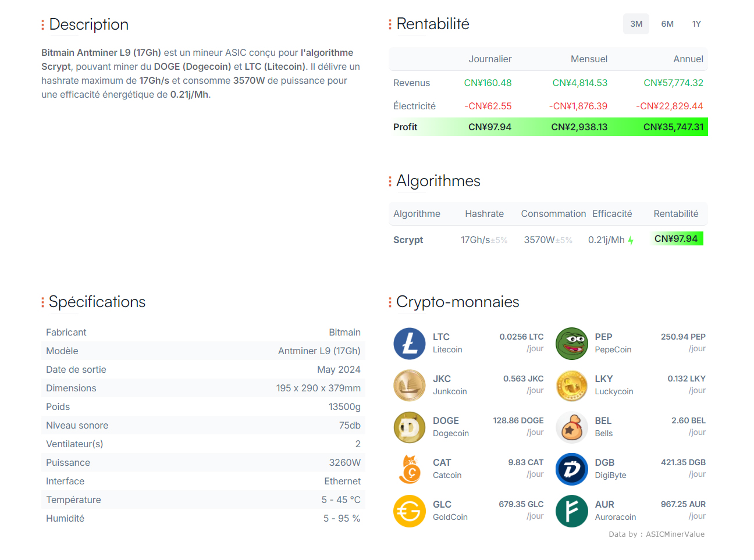The width and height of the screenshot is (754, 560).
Task: Click the temperature range 5 - 45 °C
Action: (x=341, y=500)
